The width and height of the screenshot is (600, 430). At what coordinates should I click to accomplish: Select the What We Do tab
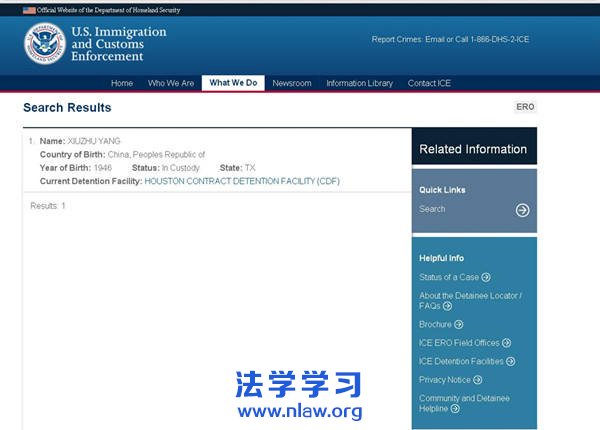click(x=233, y=83)
